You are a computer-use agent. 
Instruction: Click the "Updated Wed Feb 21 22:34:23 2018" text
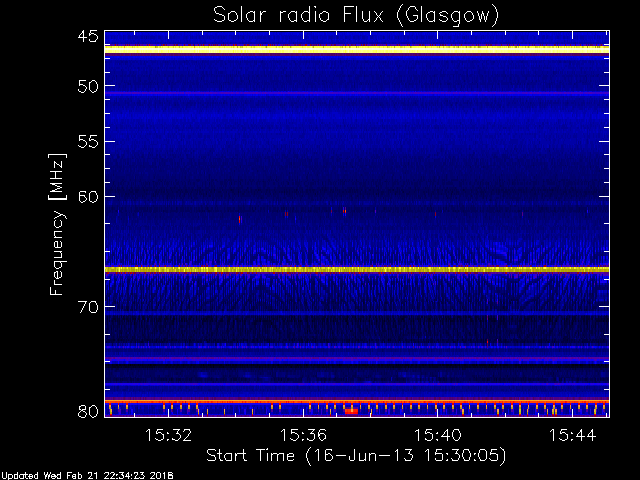pyautogui.click(x=87, y=476)
